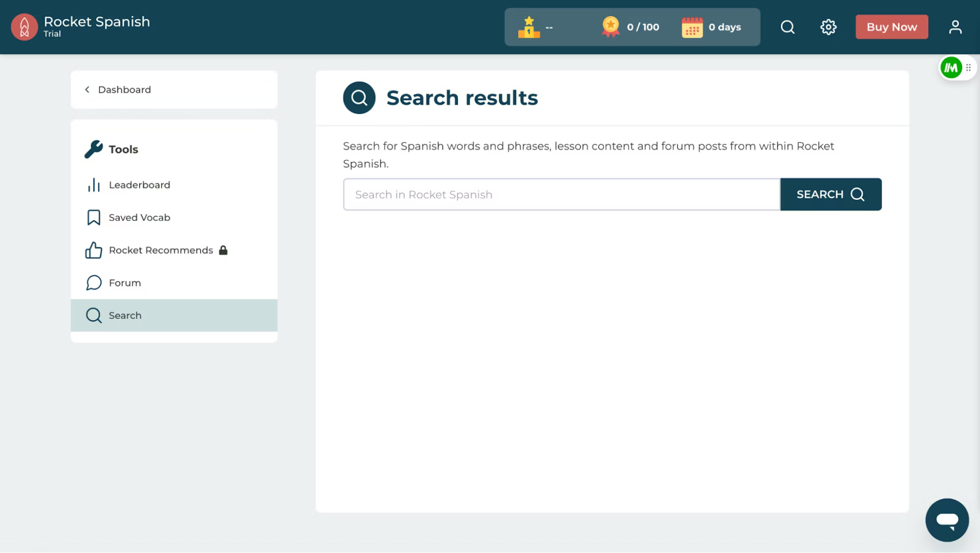Click the Rocket Spanish title text

(x=97, y=21)
